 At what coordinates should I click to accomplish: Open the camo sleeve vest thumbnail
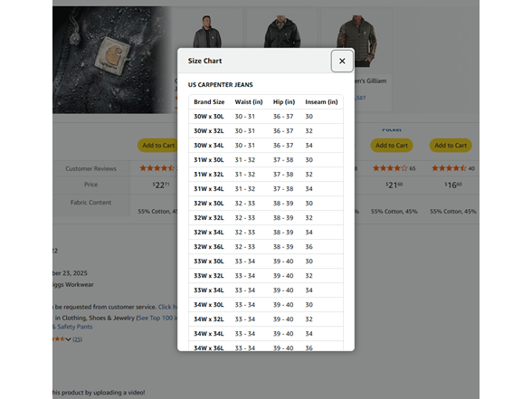[356, 41]
